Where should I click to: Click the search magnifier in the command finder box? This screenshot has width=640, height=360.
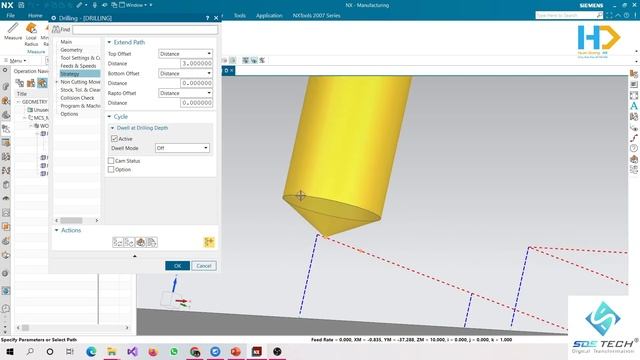coord(599,15)
